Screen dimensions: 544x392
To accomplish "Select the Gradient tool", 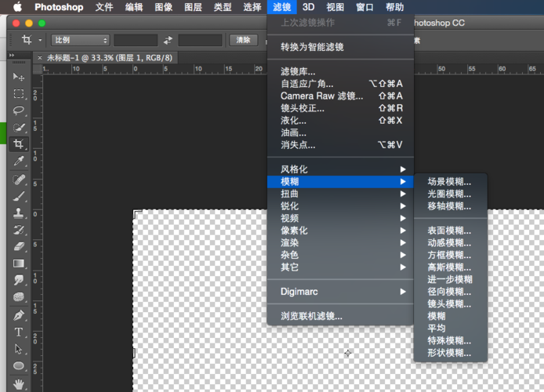I will click(x=18, y=263).
